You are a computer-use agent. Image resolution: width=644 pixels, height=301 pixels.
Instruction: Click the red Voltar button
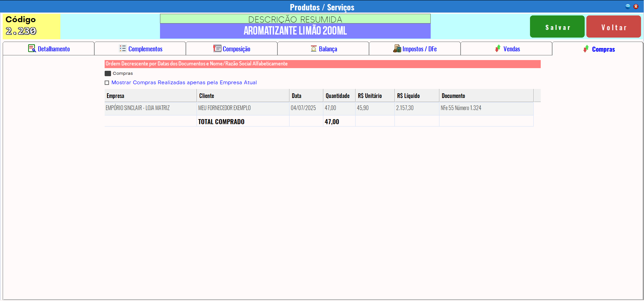point(613,27)
